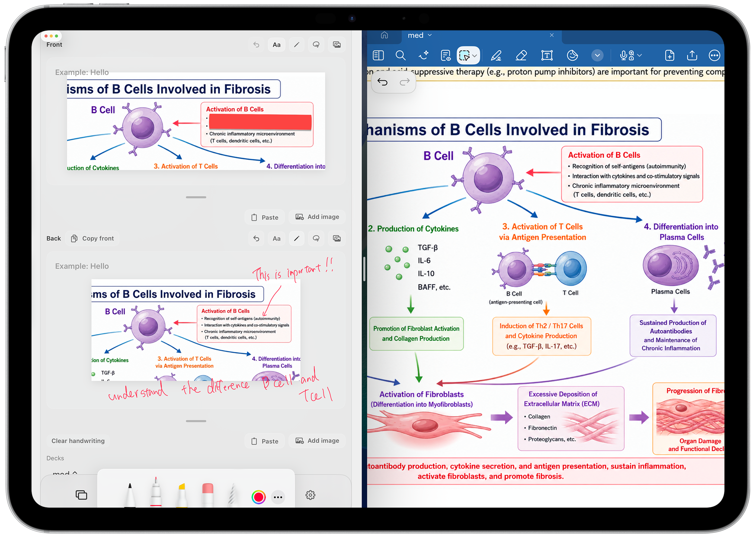Add a new page icon
756x538 pixels.
point(669,55)
